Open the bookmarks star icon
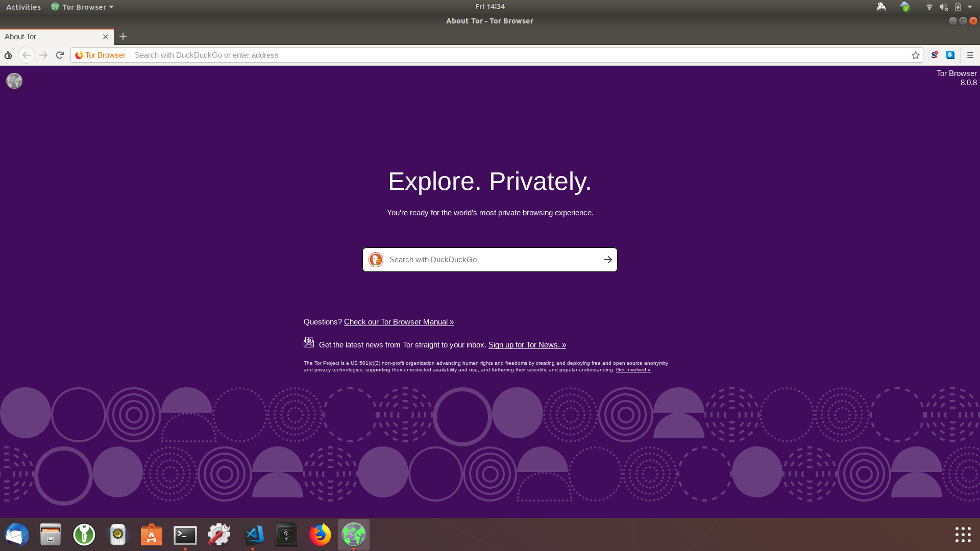 pyautogui.click(x=915, y=55)
